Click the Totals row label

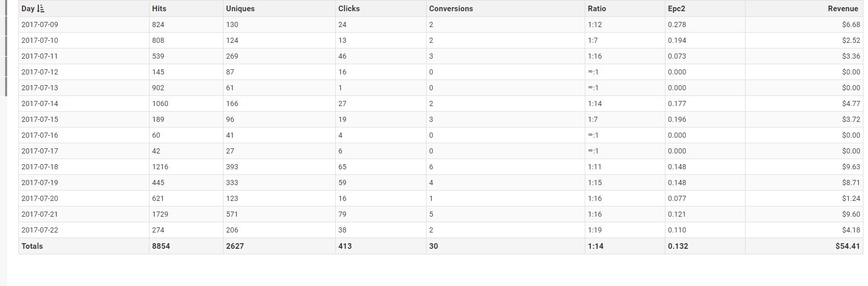(x=32, y=246)
